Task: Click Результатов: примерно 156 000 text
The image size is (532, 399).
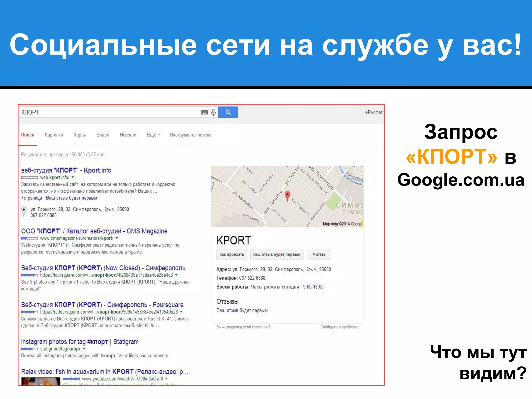Action: pos(64,155)
